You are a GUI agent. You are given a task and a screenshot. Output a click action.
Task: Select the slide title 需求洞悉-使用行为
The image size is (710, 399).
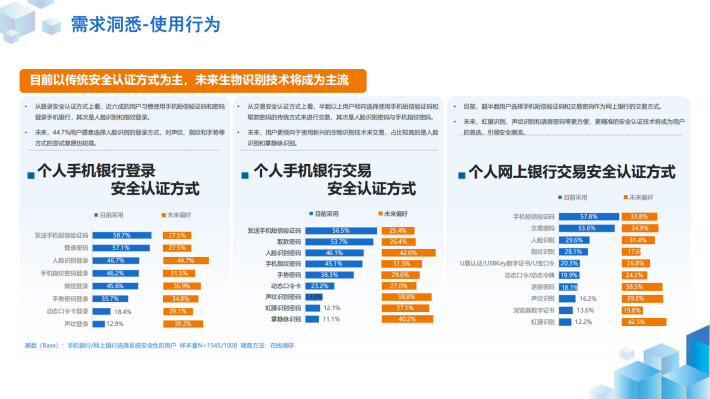145,24
